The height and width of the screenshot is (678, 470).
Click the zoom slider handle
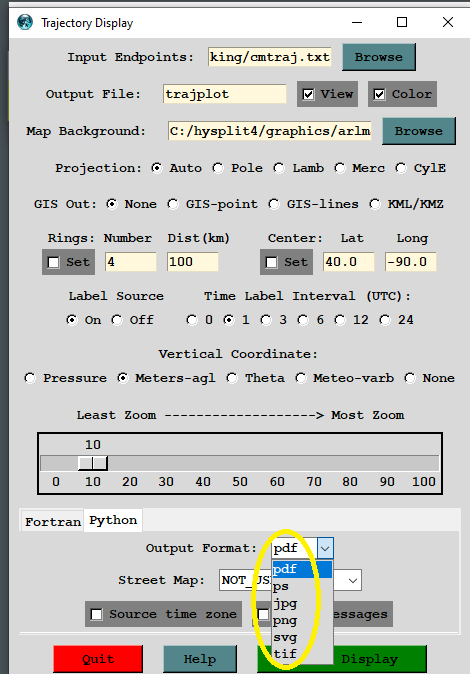coord(93,463)
